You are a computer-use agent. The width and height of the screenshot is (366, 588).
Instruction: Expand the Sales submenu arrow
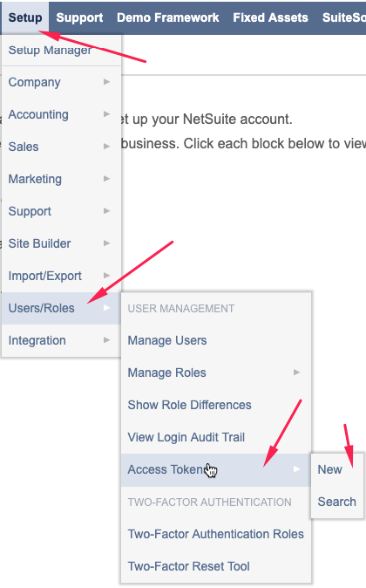107,147
